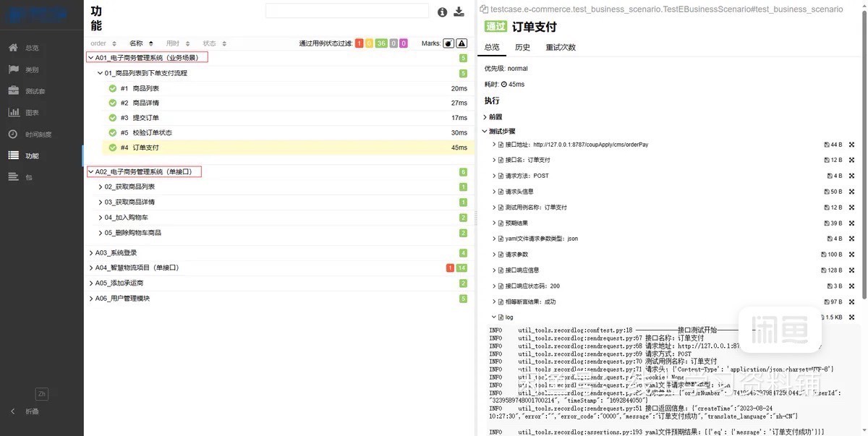Open 请求头信息 attachment in fullscreen
The height and width of the screenshot is (436, 868).
point(851,192)
